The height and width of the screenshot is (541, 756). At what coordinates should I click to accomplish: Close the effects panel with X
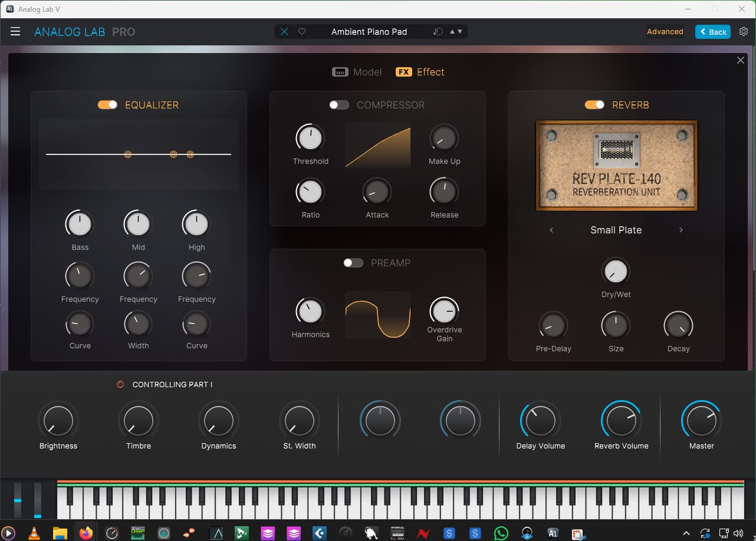(x=741, y=60)
